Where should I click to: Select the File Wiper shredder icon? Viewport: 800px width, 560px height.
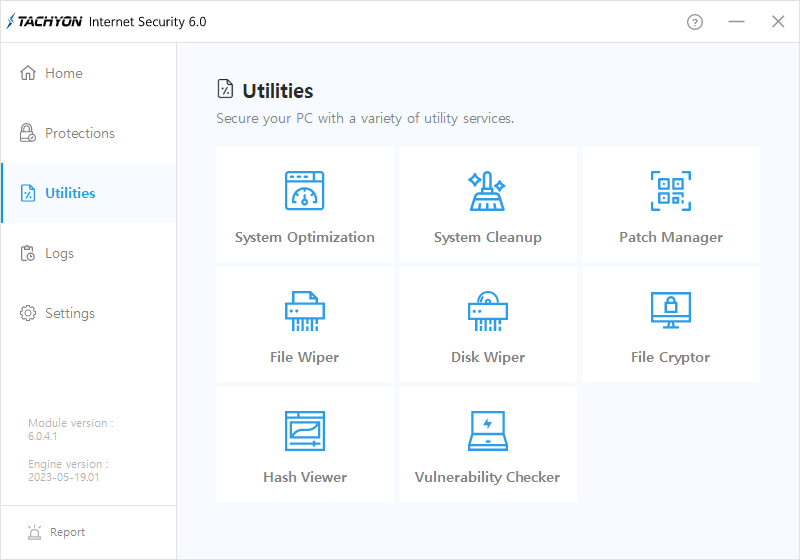coord(305,311)
